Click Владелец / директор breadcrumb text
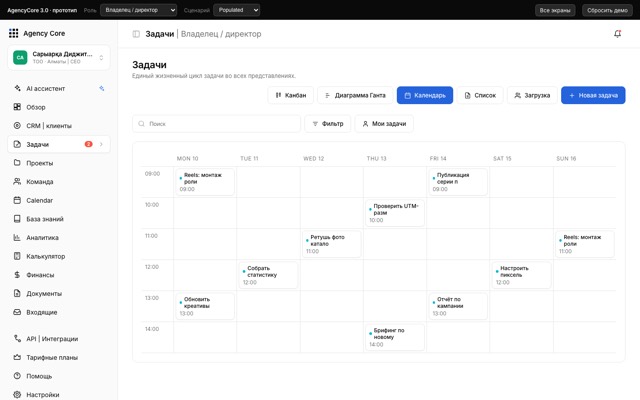Screen dimensions: 640x400 (x=221, y=34)
